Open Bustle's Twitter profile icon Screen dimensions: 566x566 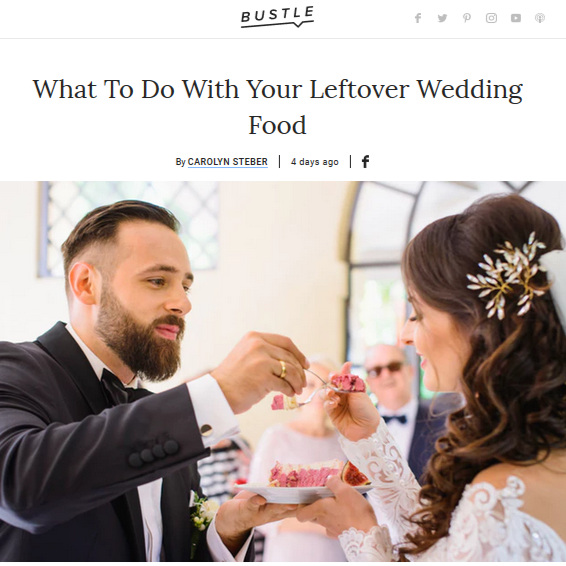coord(442,18)
